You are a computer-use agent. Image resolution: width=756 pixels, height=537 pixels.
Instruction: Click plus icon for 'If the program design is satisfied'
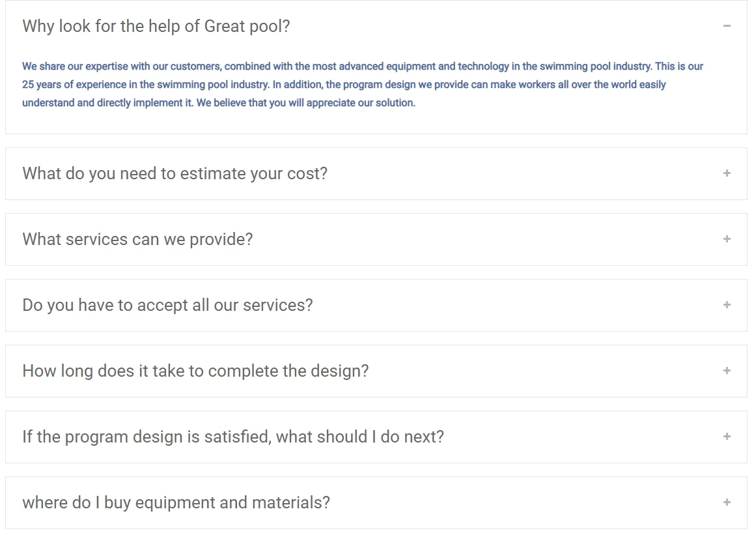(727, 437)
